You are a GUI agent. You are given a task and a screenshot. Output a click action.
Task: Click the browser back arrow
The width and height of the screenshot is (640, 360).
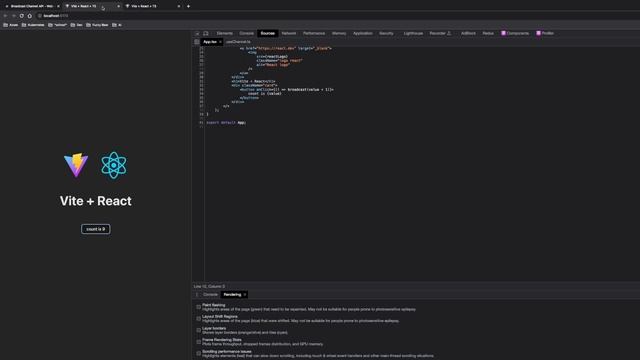coord(5,16)
